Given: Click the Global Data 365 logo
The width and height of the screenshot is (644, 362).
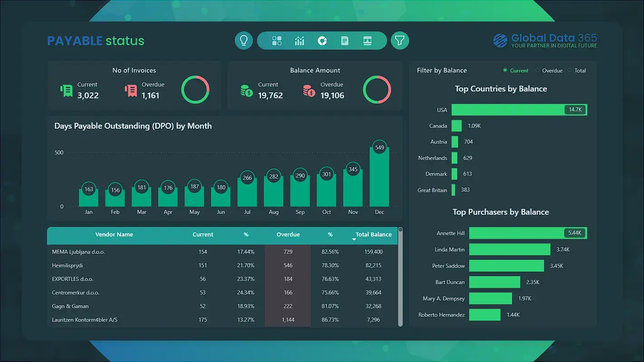Looking at the screenshot, I should (545, 40).
